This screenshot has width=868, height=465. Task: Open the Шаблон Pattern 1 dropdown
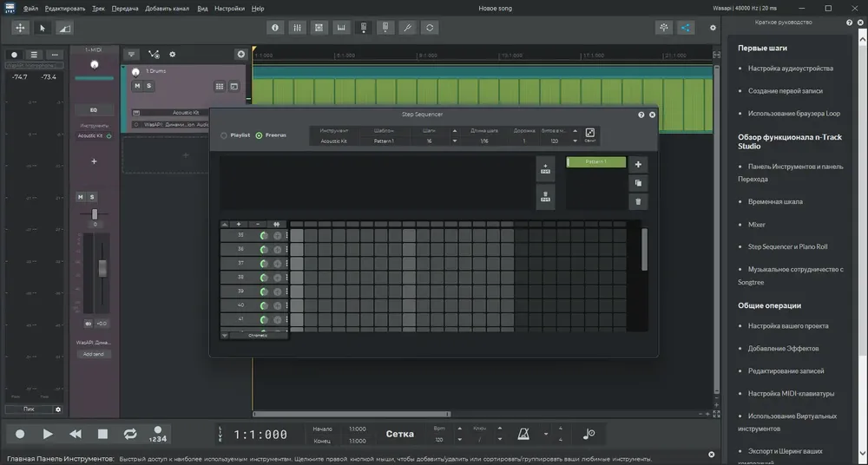tap(385, 141)
